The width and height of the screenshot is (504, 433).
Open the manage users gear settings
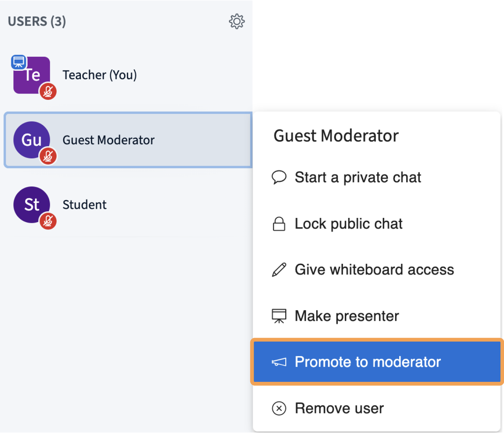tap(237, 22)
